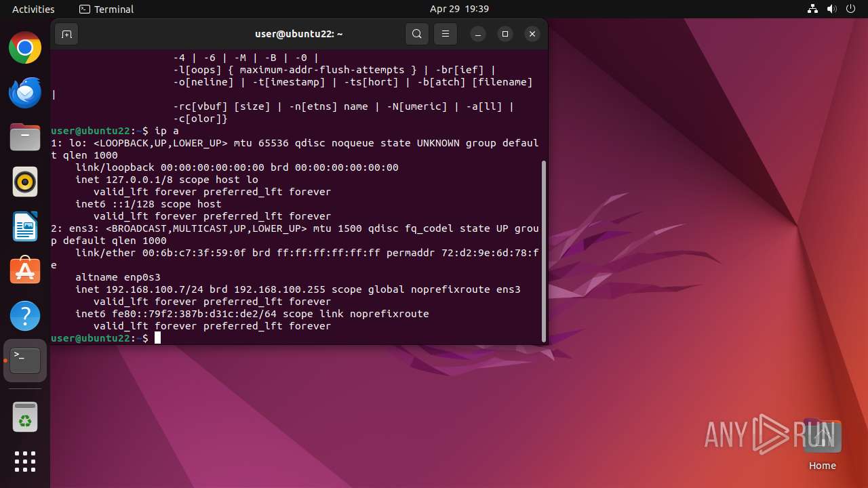Click the 'link/loopback' line
The image size is (868, 488).
237,167
